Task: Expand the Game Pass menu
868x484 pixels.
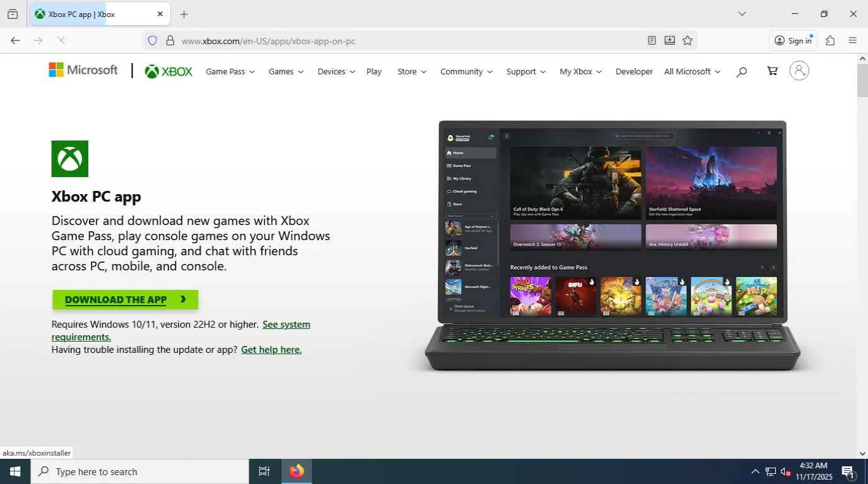Action: [x=230, y=71]
